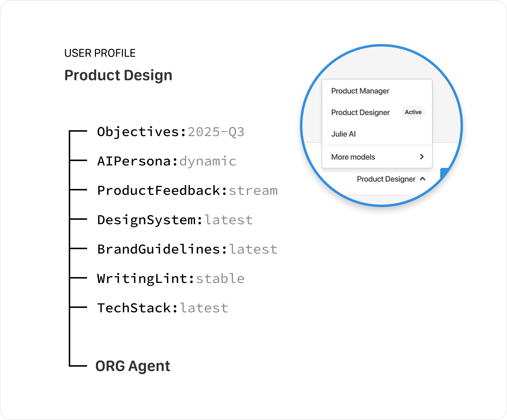This screenshot has width=507, height=420.
Task: Select Julie AI from the list
Action: [343, 134]
